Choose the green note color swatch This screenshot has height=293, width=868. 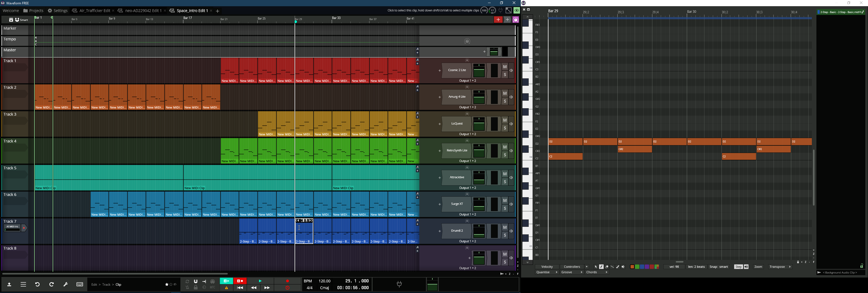pyautogui.click(x=637, y=267)
